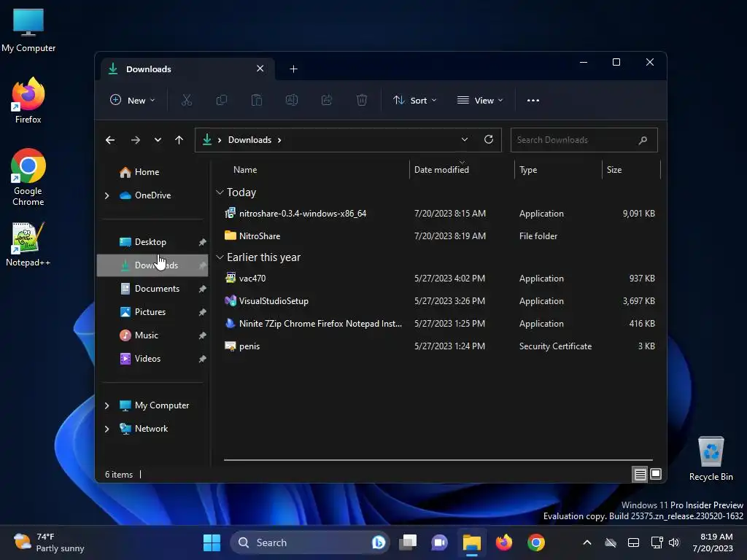
Task: Close the Downloads tab
Action: point(260,69)
